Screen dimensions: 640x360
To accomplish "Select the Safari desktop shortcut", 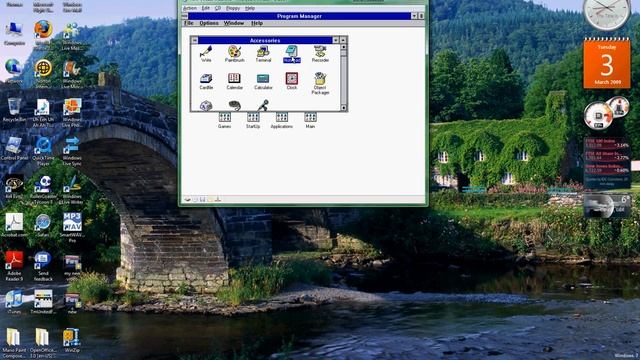I will pyautogui.click(x=43, y=225).
